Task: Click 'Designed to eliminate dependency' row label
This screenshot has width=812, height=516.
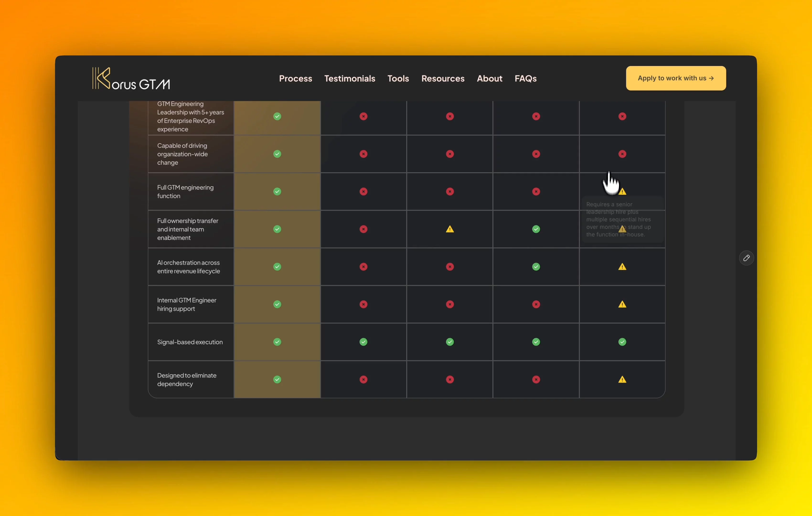Action: (x=187, y=380)
